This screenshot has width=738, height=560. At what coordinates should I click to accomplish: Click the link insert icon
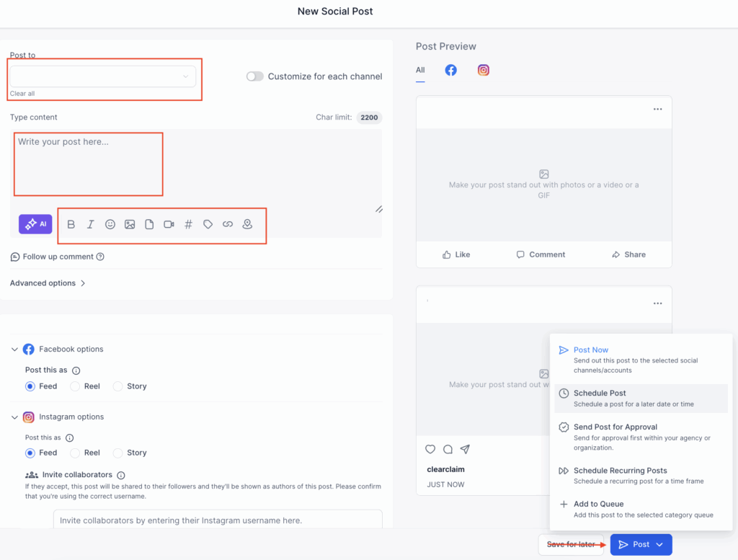click(228, 224)
